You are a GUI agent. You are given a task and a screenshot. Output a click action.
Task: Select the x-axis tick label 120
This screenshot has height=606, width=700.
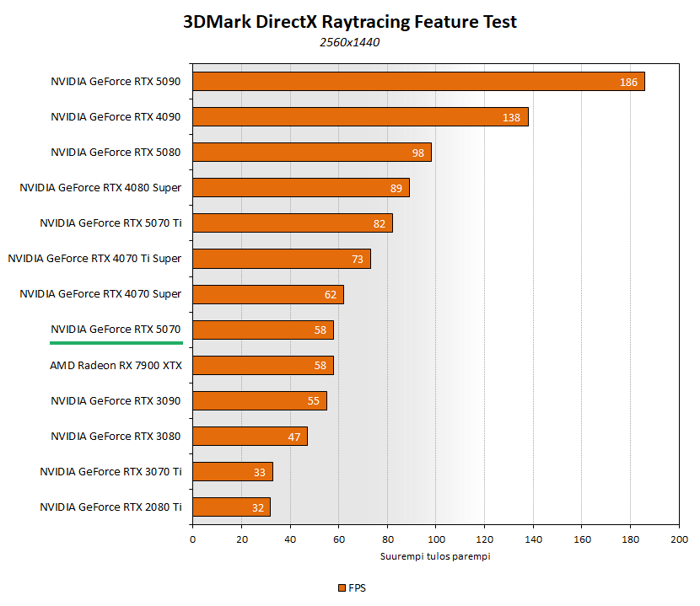click(485, 539)
